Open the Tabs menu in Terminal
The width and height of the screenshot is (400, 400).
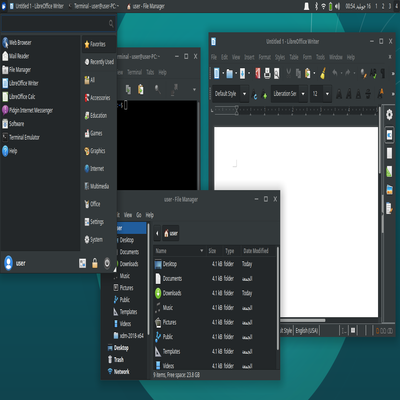pyautogui.click(x=150, y=72)
